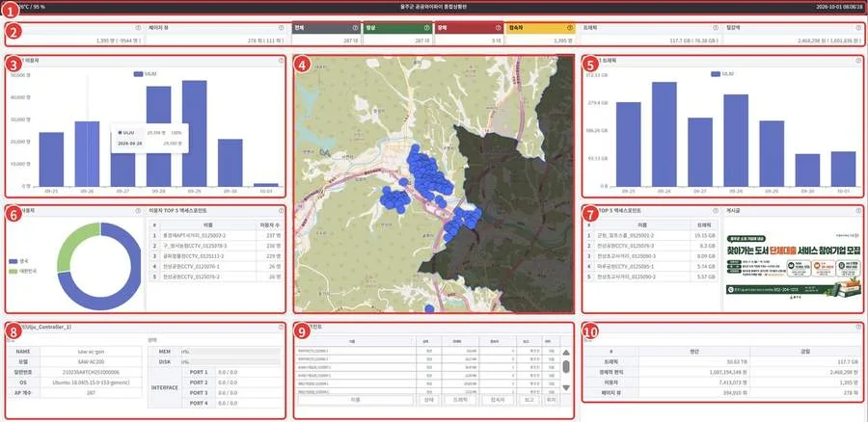
Task: Click the 09-30 bar in users chart
Action: tap(230, 163)
